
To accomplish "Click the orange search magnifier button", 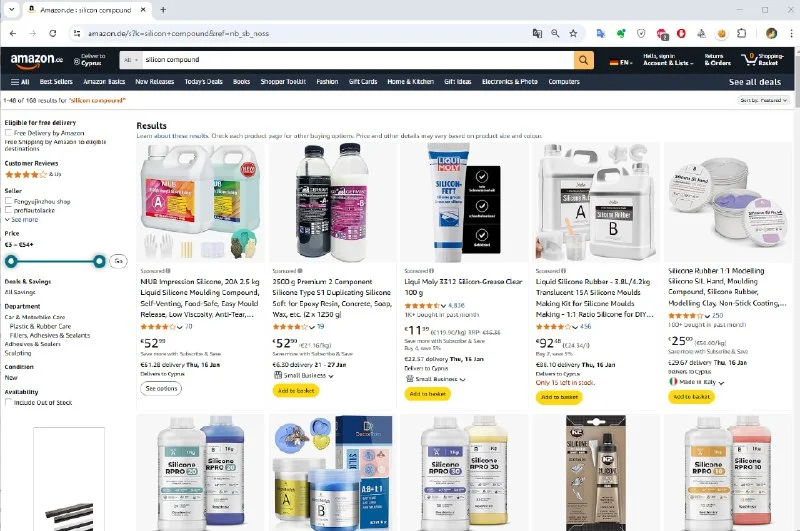I will coord(584,60).
